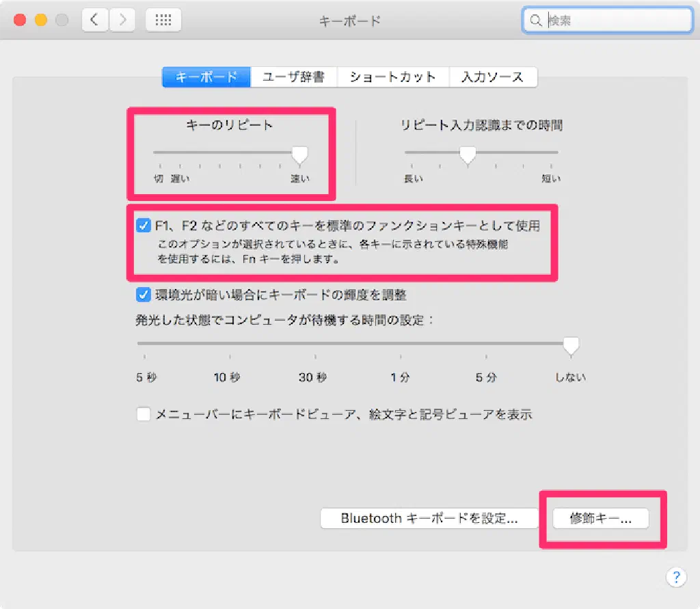The image size is (700, 609).
Task: Click Bluetooth キーボードを設定... button
Action: click(429, 519)
